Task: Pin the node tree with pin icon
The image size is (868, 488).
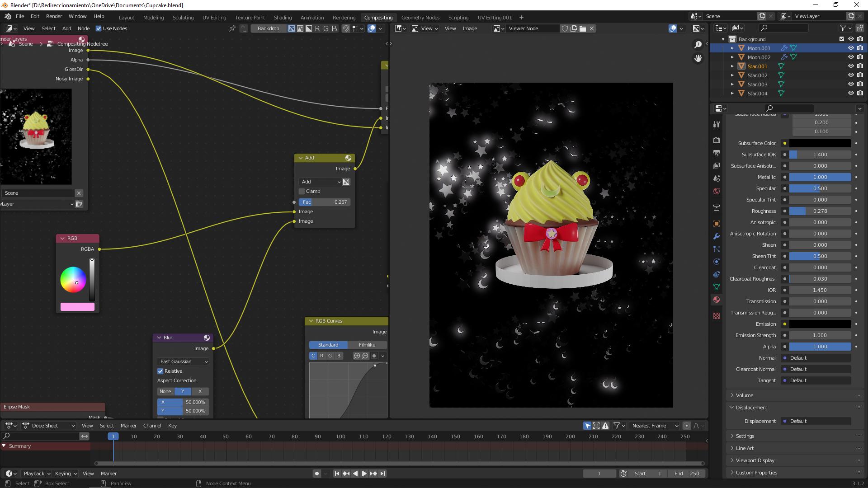Action: (x=232, y=28)
